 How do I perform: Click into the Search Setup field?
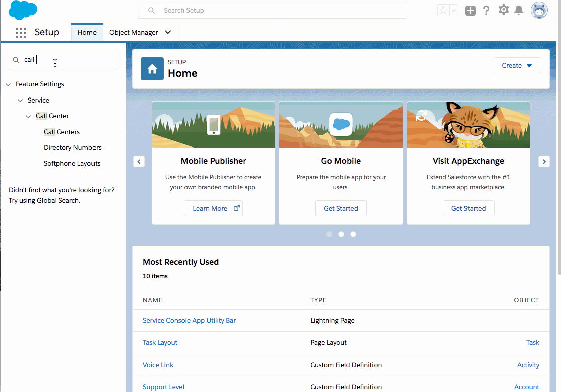coord(272,10)
